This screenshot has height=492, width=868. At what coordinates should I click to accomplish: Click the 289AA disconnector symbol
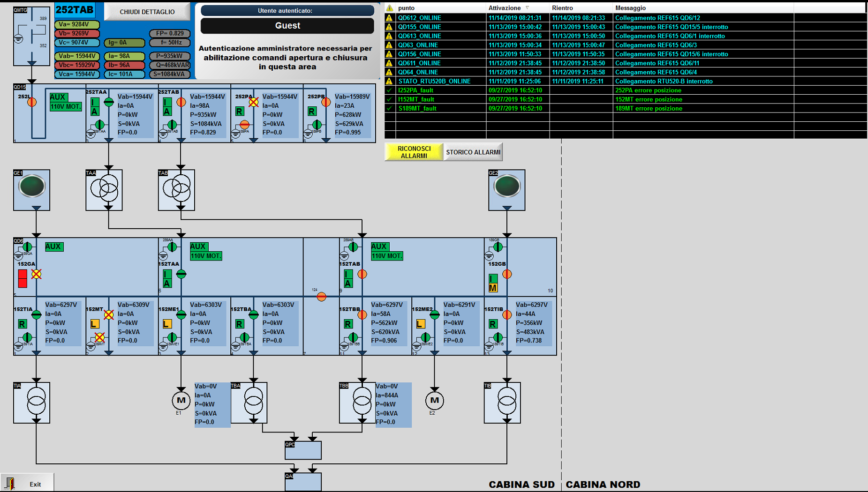click(x=172, y=247)
